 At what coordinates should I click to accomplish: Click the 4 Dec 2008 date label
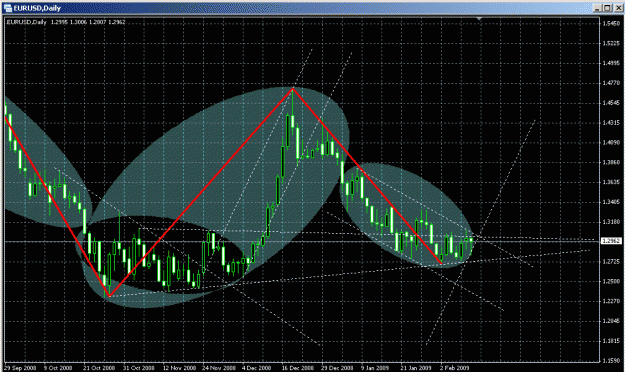pyautogui.click(x=256, y=368)
